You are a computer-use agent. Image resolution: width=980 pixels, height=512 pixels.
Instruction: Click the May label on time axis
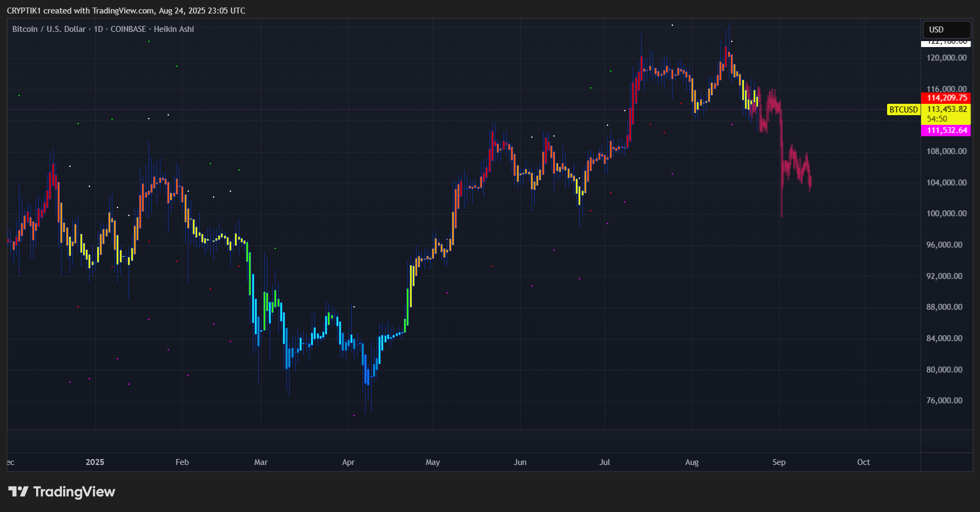(x=433, y=462)
